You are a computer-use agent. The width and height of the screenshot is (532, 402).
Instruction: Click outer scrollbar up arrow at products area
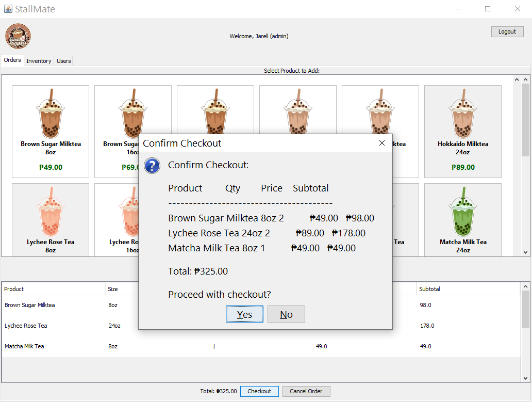[525, 79]
